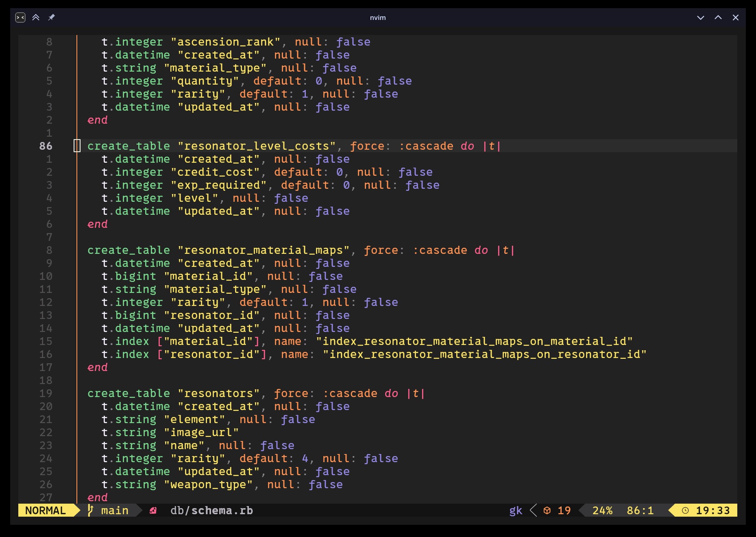Viewport: 756px width, 537px height.
Task: Click the db/schema.rb file name
Action: (211, 511)
